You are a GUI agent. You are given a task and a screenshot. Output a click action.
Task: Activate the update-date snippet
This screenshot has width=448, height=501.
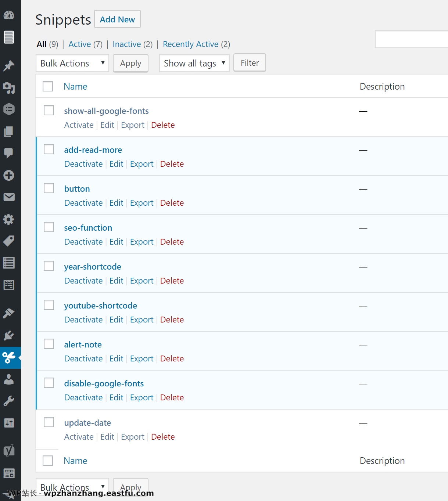coord(79,437)
